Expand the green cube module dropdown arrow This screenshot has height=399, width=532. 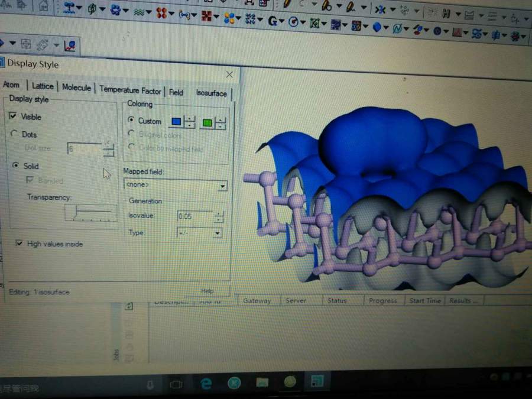[102, 9]
